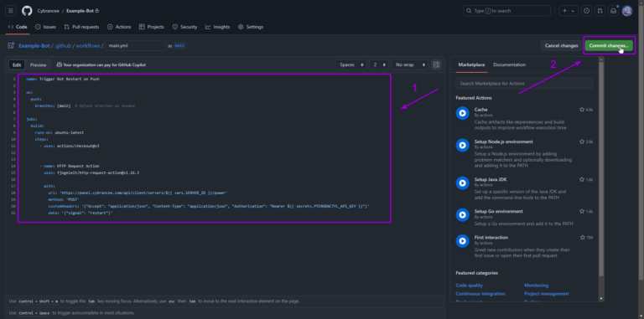Open the Example-Bot repository in the header
The image size is (644, 319).
pos(80,11)
